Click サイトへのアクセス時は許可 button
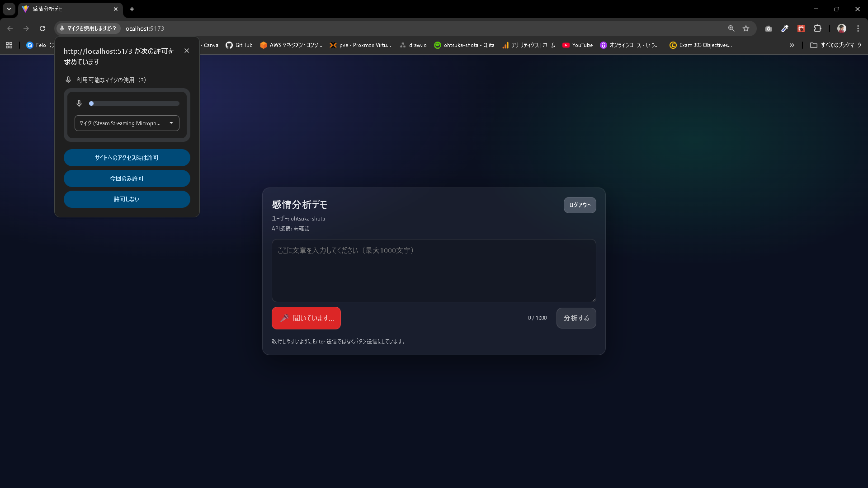Viewport: 868px width, 488px height. (127, 158)
